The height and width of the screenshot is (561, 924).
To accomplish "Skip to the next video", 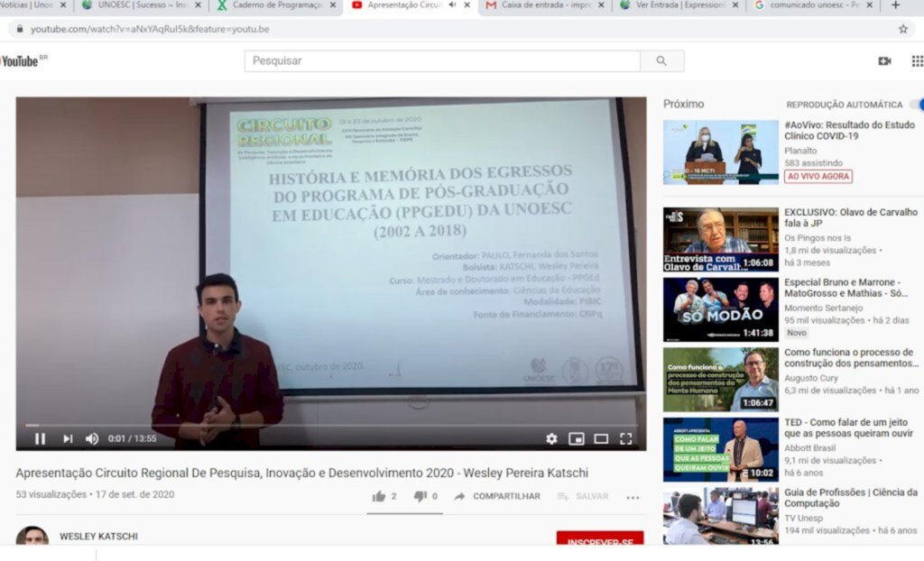I will (x=68, y=438).
